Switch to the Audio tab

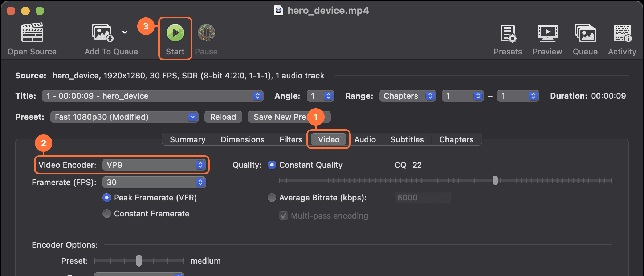click(365, 139)
